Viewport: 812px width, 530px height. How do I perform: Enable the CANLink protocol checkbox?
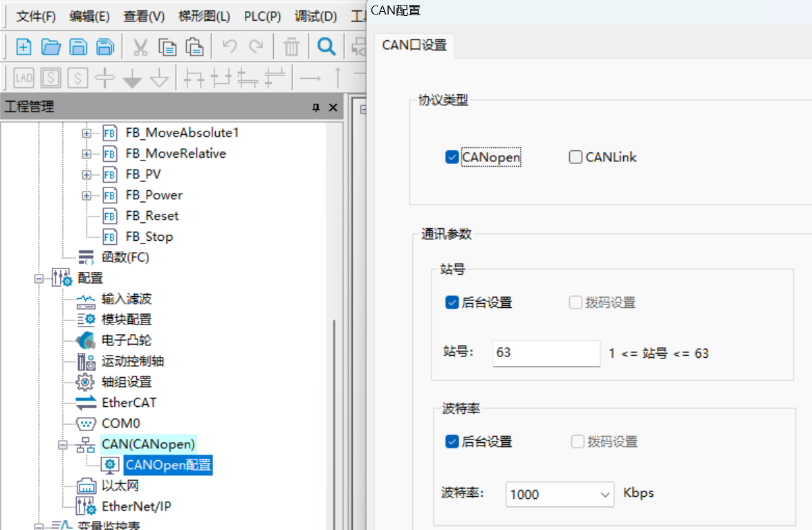click(575, 157)
